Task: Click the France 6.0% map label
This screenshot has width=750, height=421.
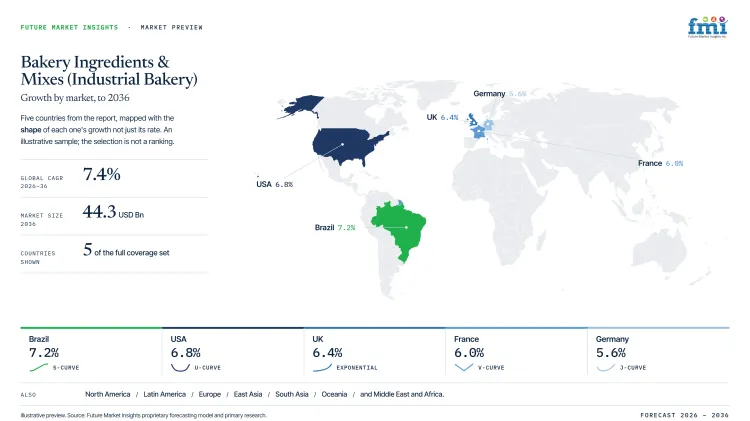Action: [660, 163]
